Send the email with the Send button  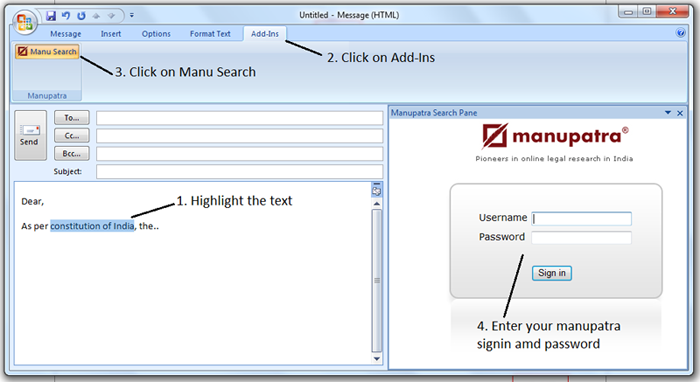[30, 135]
